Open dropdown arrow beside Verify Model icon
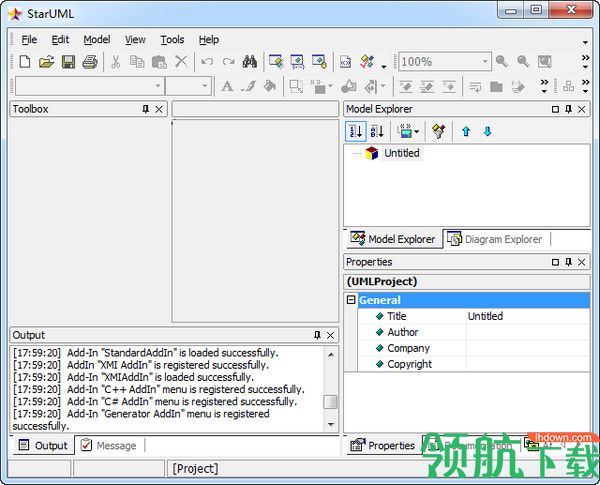 pos(383,67)
